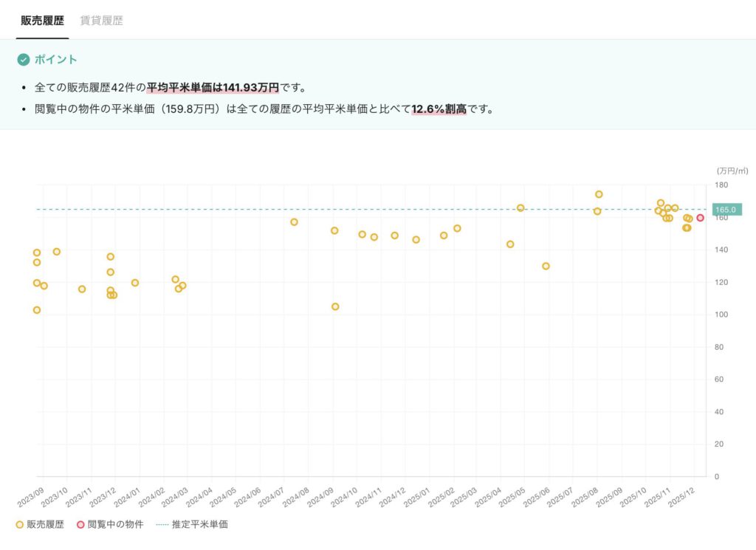Image resolution: width=756 pixels, height=550 pixels.
Task: Toggle the 販売履歴 legend series
Action: point(40,525)
